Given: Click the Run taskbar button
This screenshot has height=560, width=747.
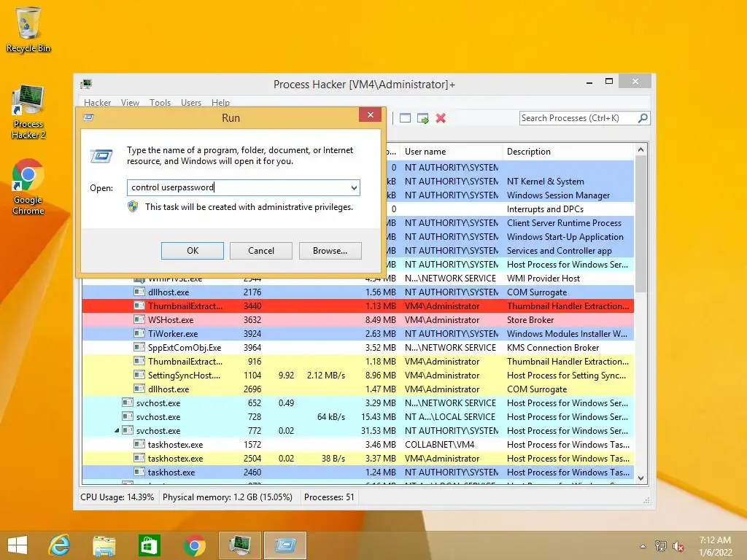Looking at the screenshot, I should 285,545.
